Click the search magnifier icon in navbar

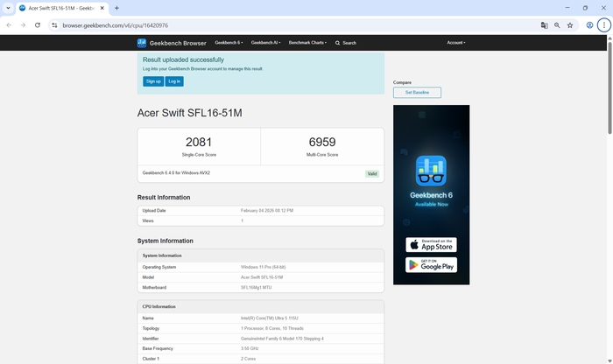coord(338,43)
